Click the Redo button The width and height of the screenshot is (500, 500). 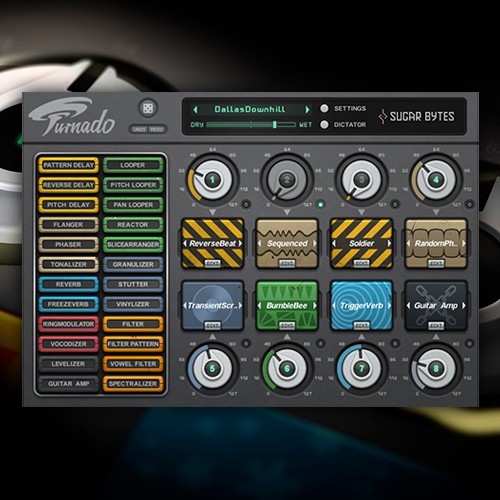click(x=157, y=129)
